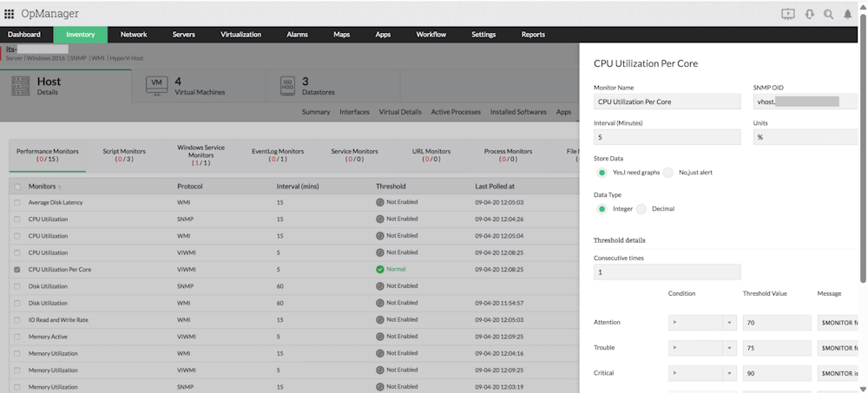Switch to Script Monitors tab

pyautogui.click(x=124, y=155)
